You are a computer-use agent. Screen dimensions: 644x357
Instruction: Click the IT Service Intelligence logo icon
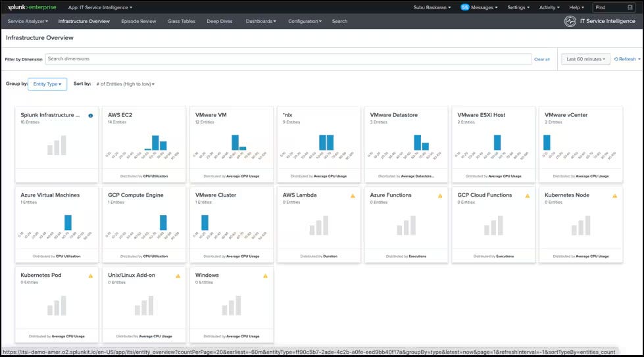[570, 21]
